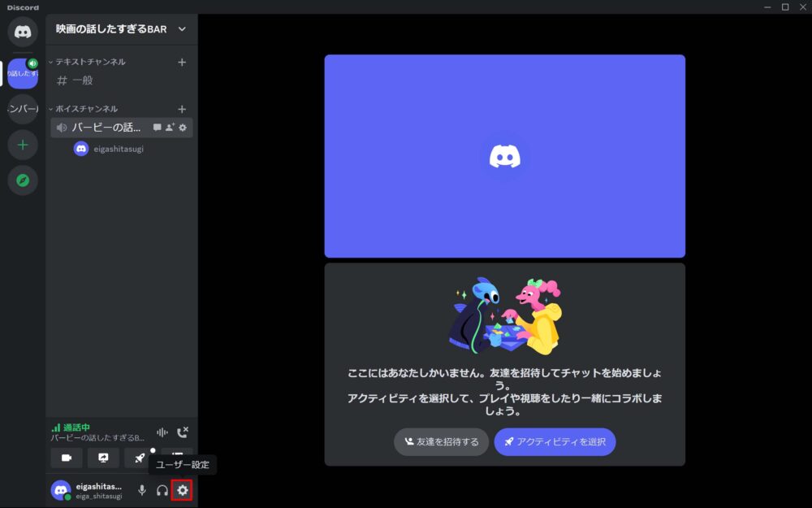Open eigashitasugi user profile panel

(x=88, y=490)
